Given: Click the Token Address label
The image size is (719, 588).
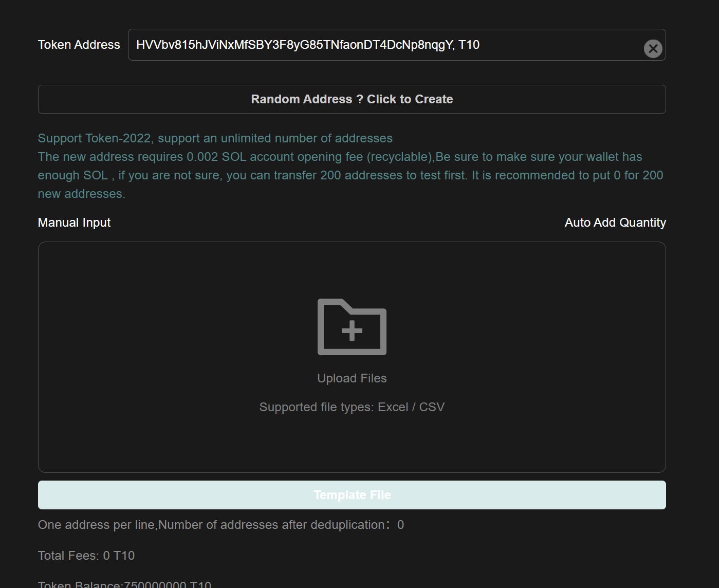Looking at the screenshot, I should point(79,45).
